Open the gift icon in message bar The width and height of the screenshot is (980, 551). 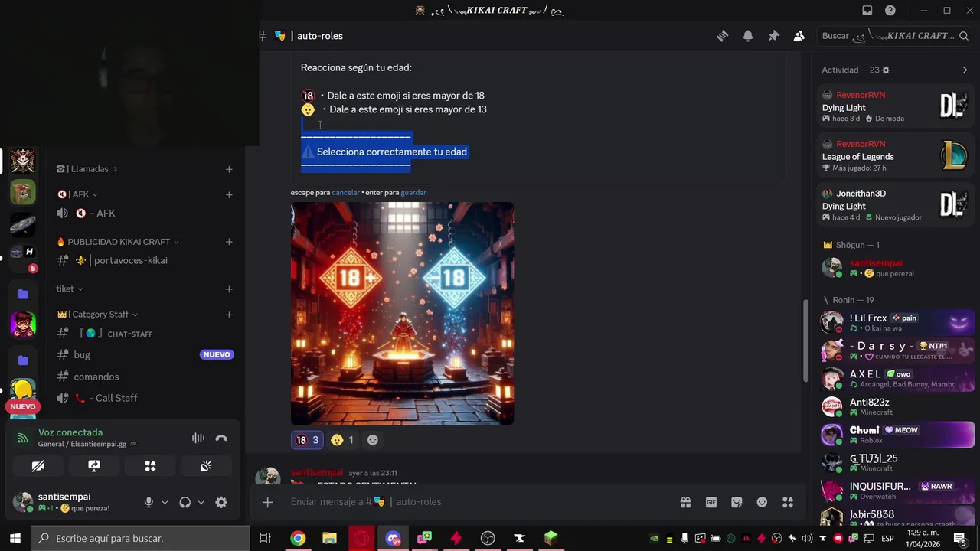(685, 502)
